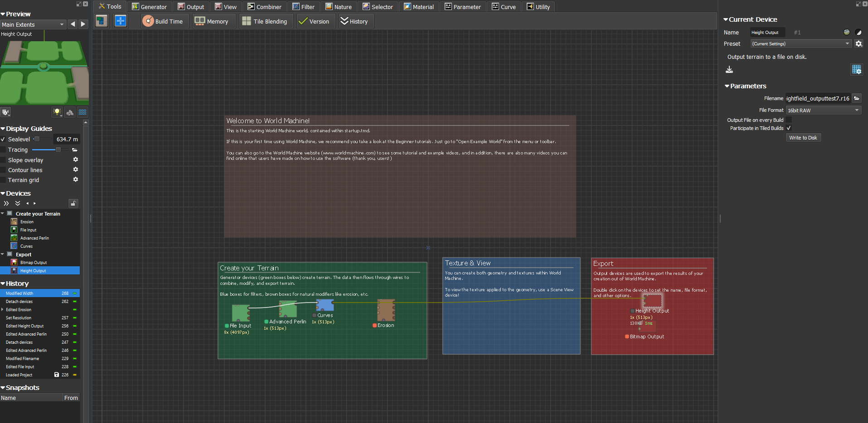Image resolution: width=868 pixels, height=423 pixels.
Task: Open Slope overlay gear settings
Action: 76,159
